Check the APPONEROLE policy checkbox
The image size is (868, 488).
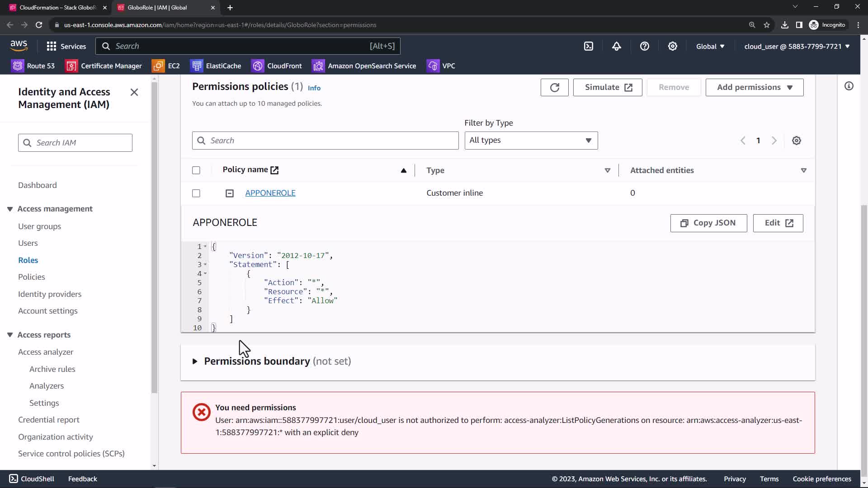[196, 193]
